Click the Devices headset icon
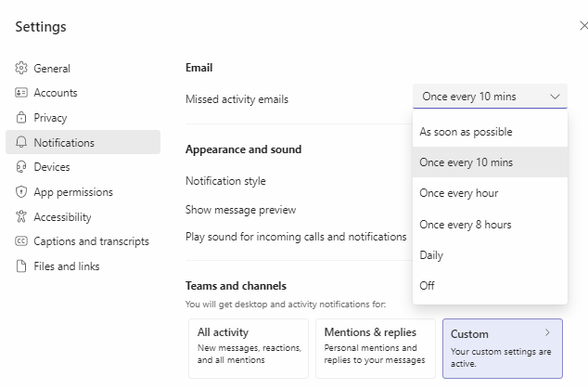Image resolution: width=588 pixels, height=389 pixels. point(21,167)
